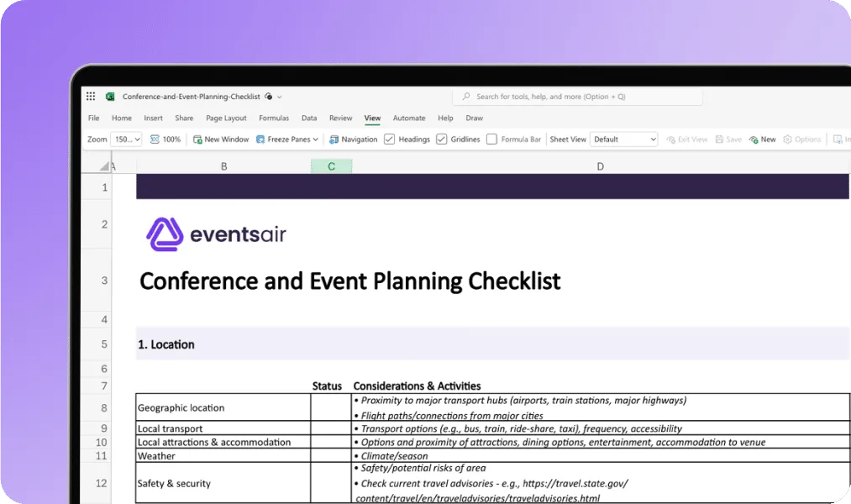Open sheet view Options
Viewport: 851px width, 504px height.
[x=802, y=139]
